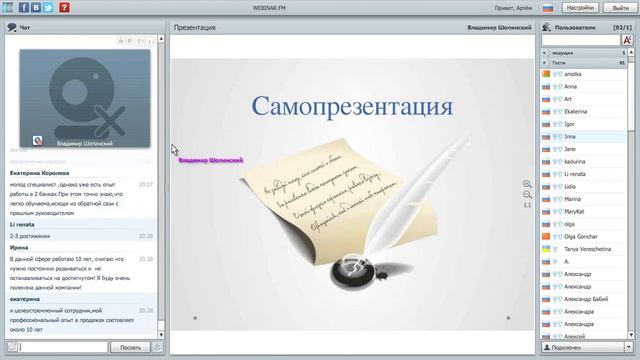640x360 pixels.
Task: Open help with red question mark icon
Action: [x=64, y=7]
